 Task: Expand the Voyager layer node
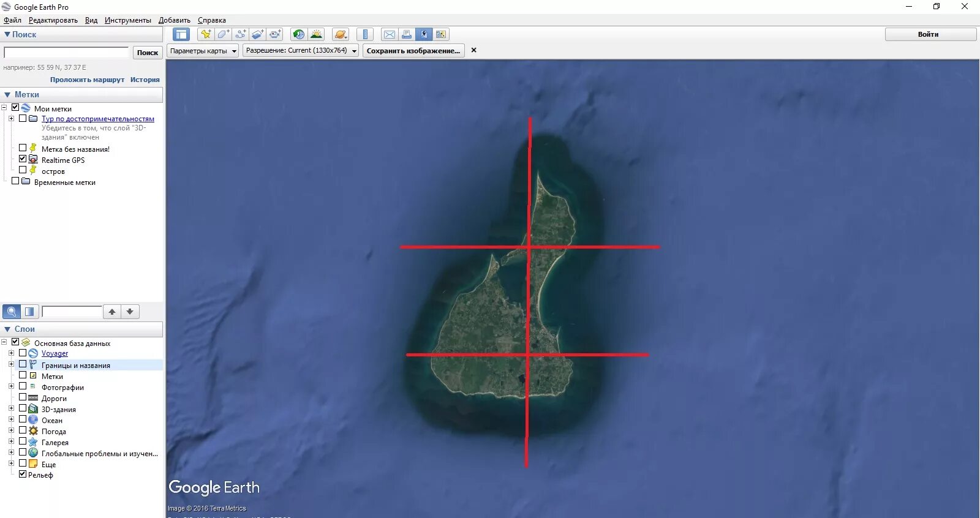(x=11, y=353)
